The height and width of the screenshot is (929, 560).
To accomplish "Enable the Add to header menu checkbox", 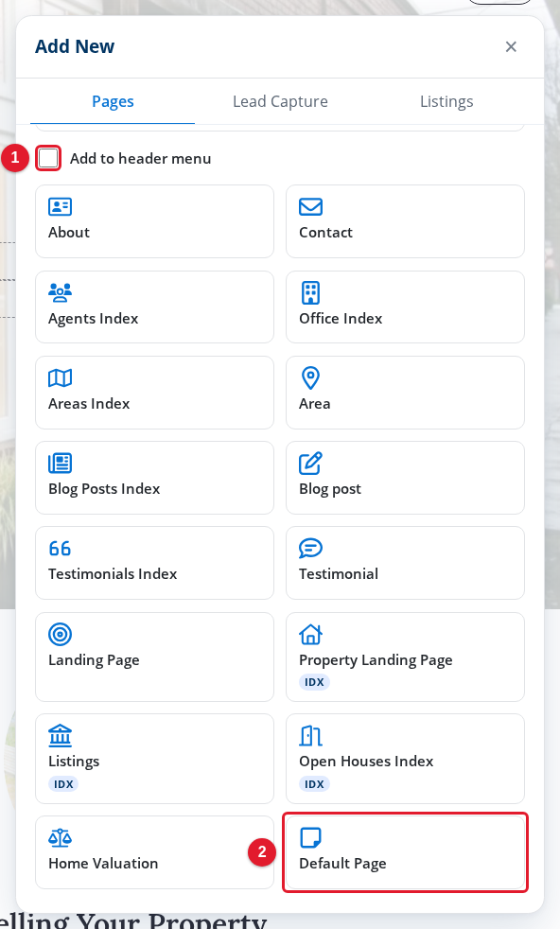I will (x=48, y=158).
